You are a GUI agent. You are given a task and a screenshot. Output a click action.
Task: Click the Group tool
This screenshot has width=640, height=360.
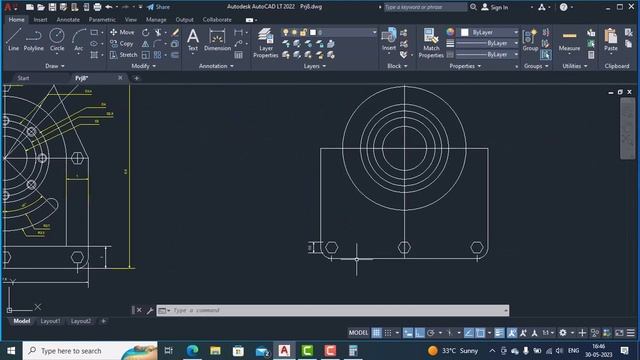530,40
